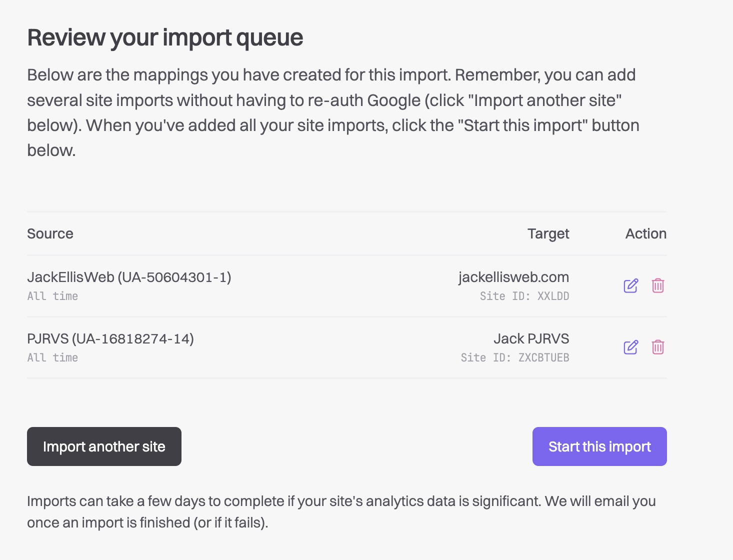Click the trash icon for JackEllisWeb mapping
This screenshot has width=733, height=560.
658,285
